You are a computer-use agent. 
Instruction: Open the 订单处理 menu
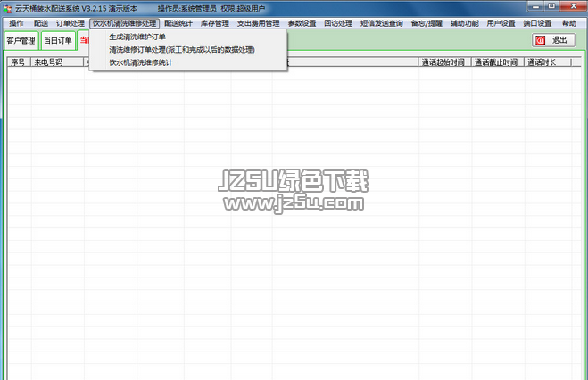pyautogui.click(x=70, y=23)
